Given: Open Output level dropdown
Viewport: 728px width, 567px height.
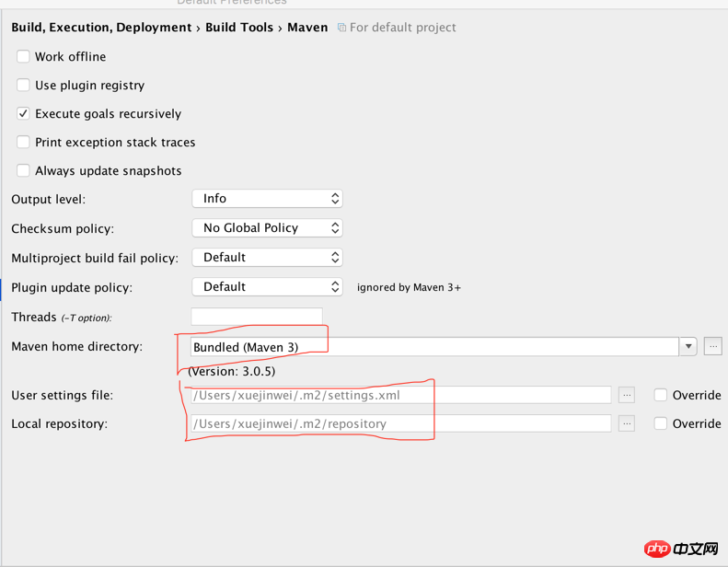Looking at the screenshot, I should [x=267, y=199].
